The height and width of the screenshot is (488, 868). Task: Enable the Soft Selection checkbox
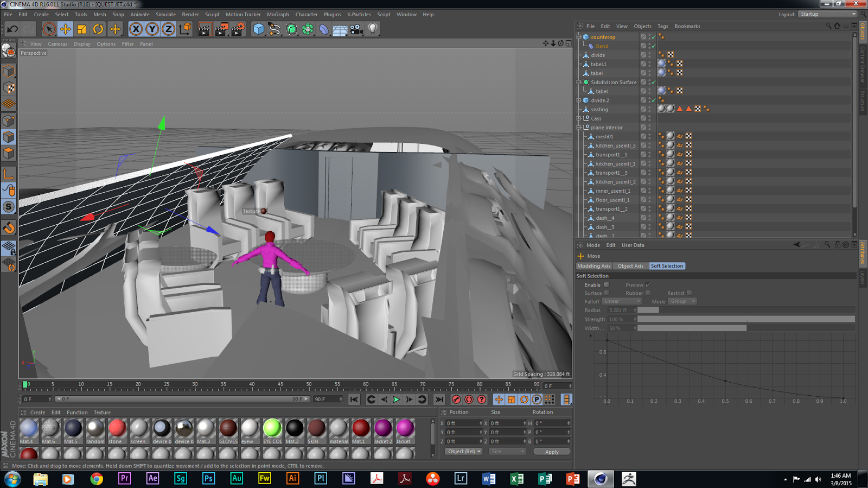pos(607,285)
